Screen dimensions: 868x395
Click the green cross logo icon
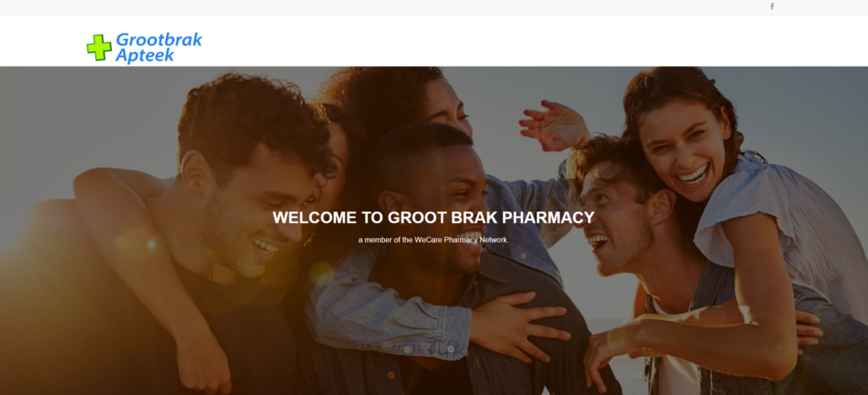99,47
